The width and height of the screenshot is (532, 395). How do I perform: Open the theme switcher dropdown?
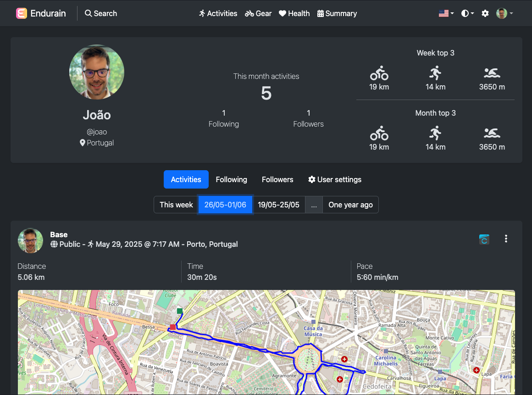(467, 13)
